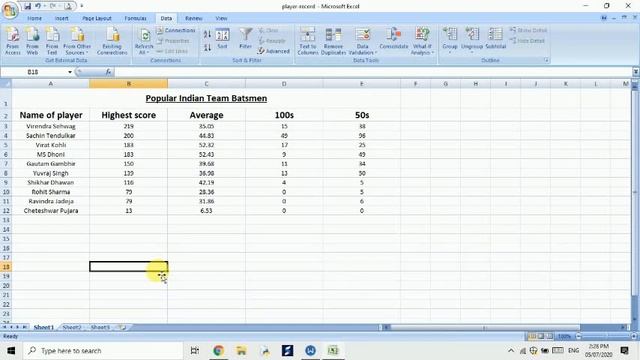Viewport: 640px width, 360px height.
Task: Open the Data Validation dropdown
Action: click(x=362, y=41)
